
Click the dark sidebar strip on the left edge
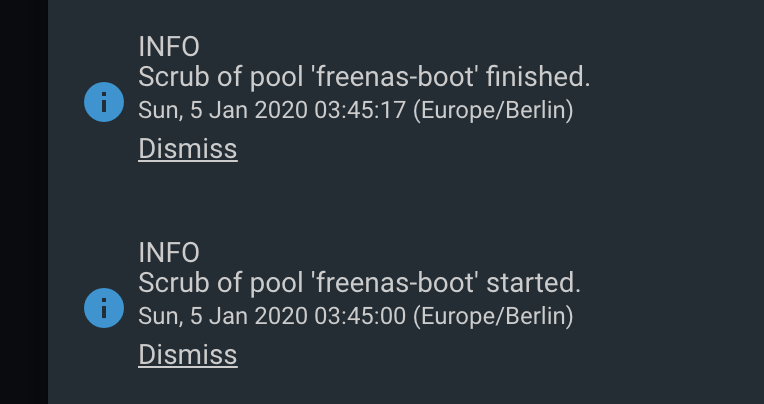[24, 202]
